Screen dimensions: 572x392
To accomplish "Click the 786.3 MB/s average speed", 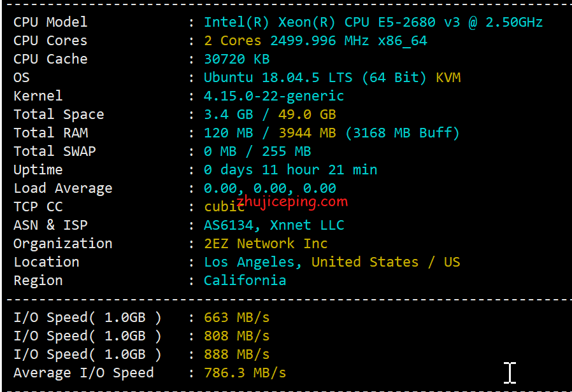I will (245, 373).
